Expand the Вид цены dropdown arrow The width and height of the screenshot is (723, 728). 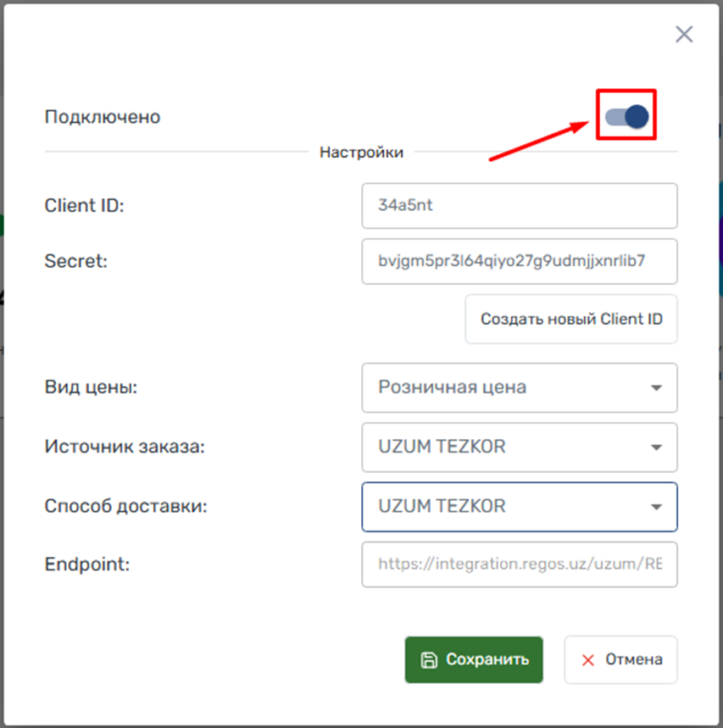tap(655, 387)
